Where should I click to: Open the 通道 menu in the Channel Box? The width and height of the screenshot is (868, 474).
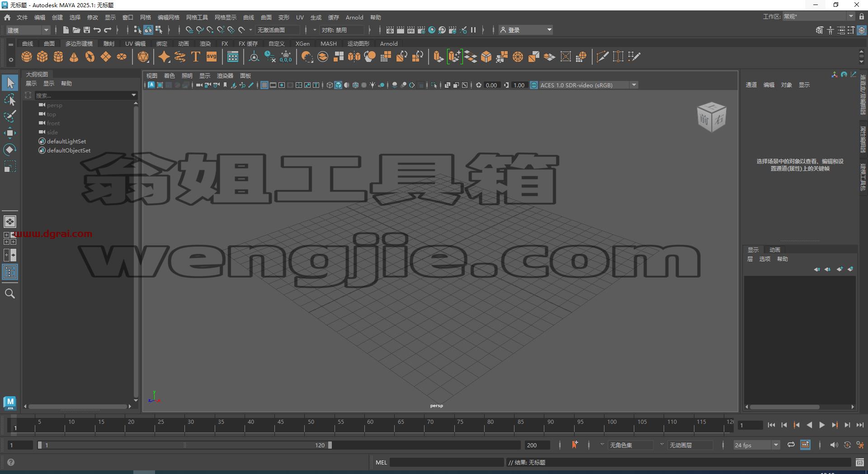tap(751, 85)
